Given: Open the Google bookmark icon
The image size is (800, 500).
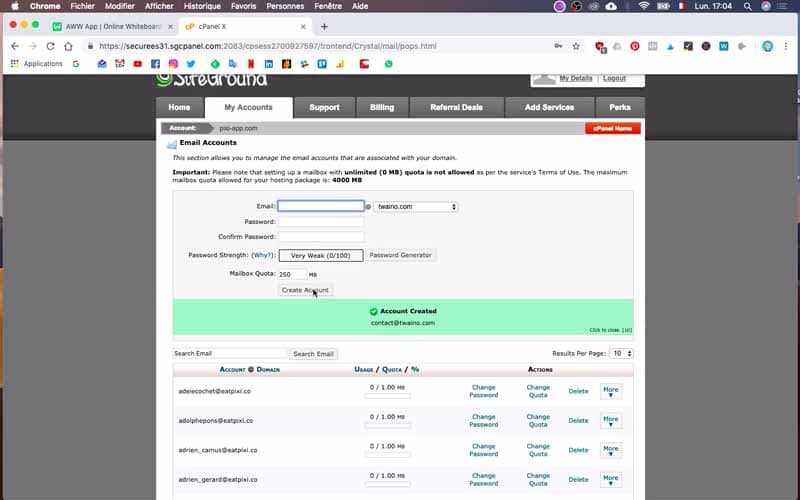Looking at the screenshot, I should pyautogui.click(x=76, y=64).
